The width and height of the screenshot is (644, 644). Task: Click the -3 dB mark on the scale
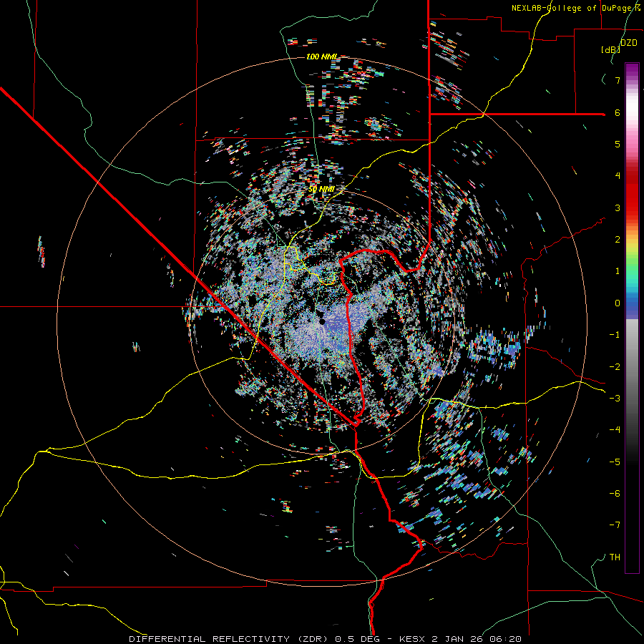(615, 399)
